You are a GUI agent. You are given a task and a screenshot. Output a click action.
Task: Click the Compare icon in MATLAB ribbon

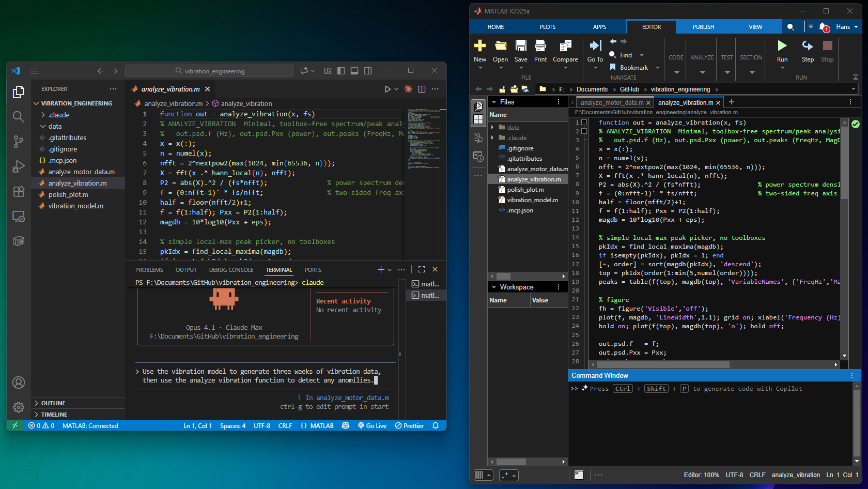[x=565, y=47]
